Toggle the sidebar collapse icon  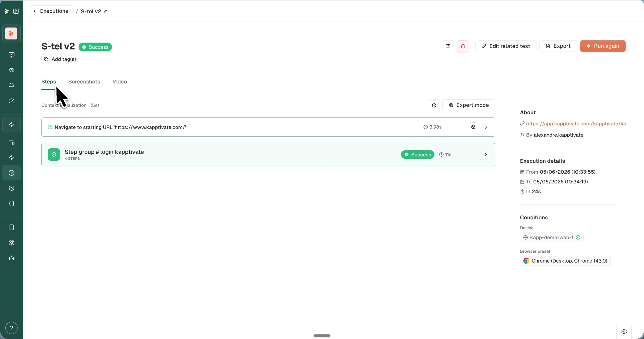pyautogui.click(x=16, y=11)
